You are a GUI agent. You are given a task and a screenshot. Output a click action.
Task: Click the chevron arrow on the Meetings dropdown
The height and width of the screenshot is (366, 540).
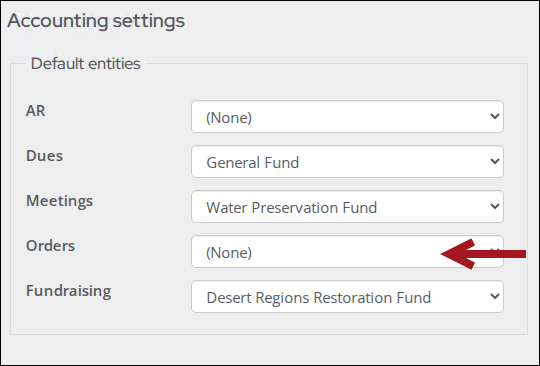[x=495, y=206]
